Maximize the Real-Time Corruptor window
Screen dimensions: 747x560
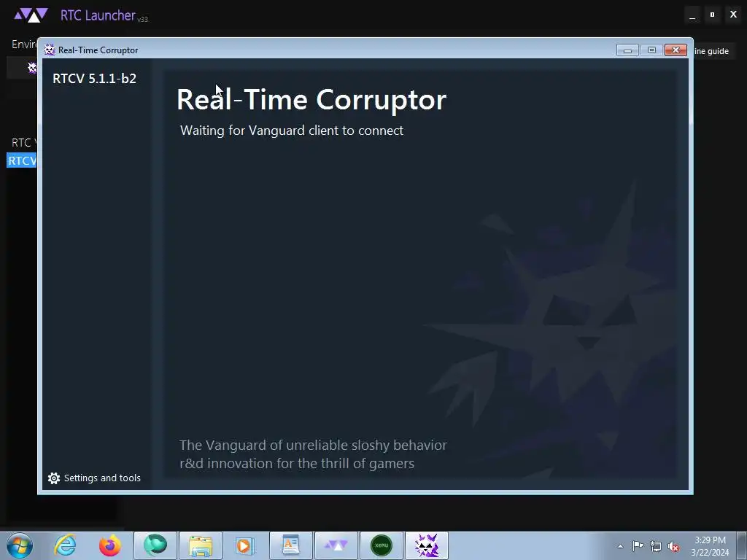point(651,50)
